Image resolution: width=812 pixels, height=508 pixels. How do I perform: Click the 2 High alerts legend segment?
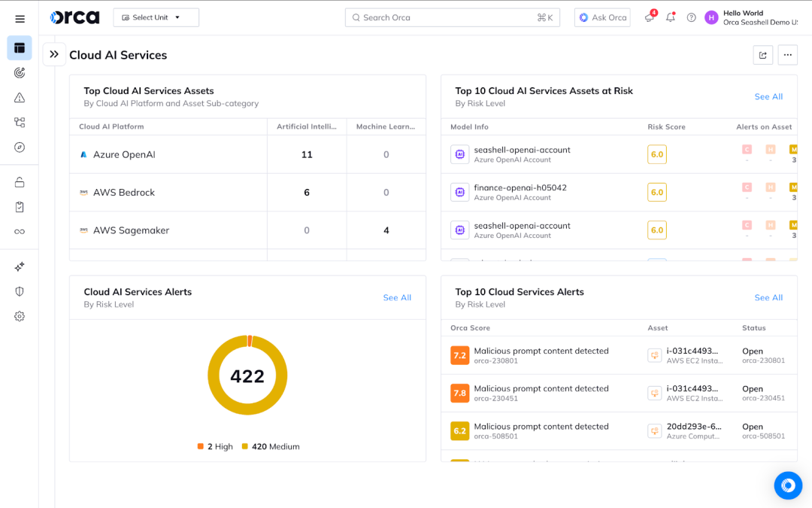pyautogui.click(x=214, y=446)
